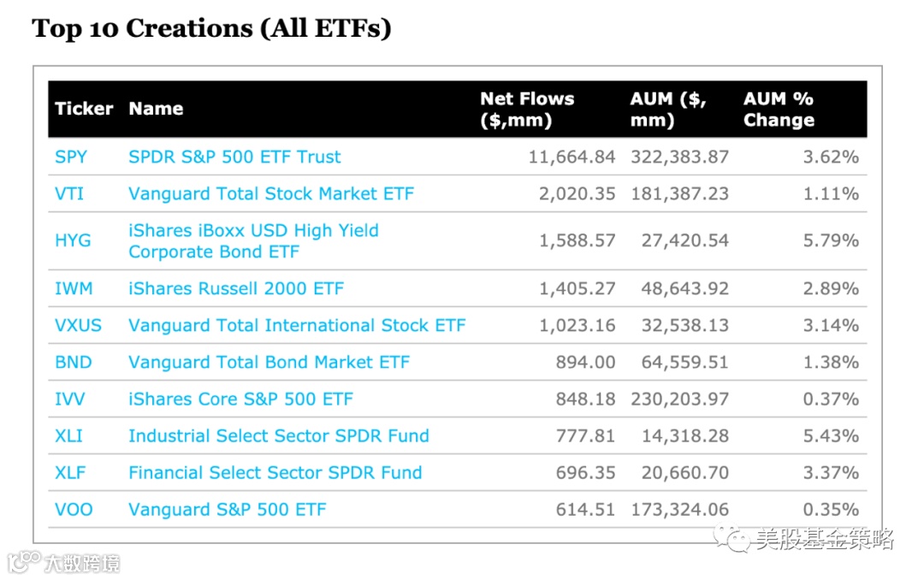The height and width of the screenshot is (580, 924).
Task: Sort by AUM % Change column header
Action: tap(779, 109)
